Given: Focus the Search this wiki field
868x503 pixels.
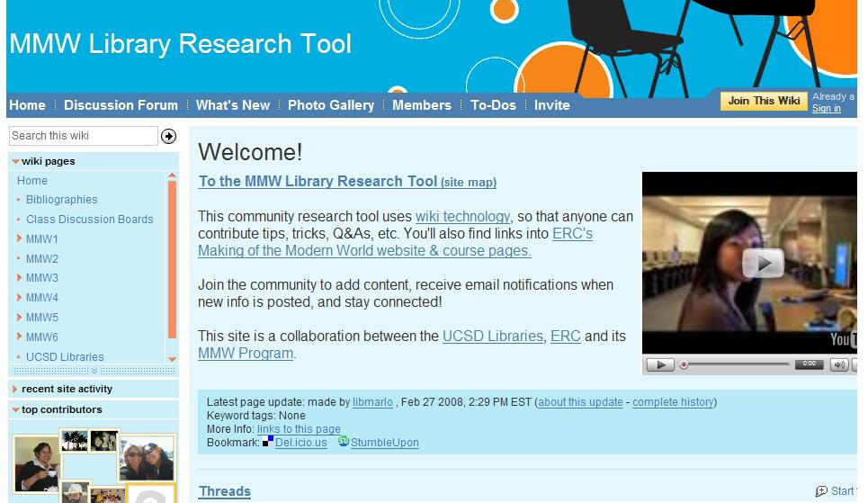Looking at the screenshot, I should click(x=83, y=136).
